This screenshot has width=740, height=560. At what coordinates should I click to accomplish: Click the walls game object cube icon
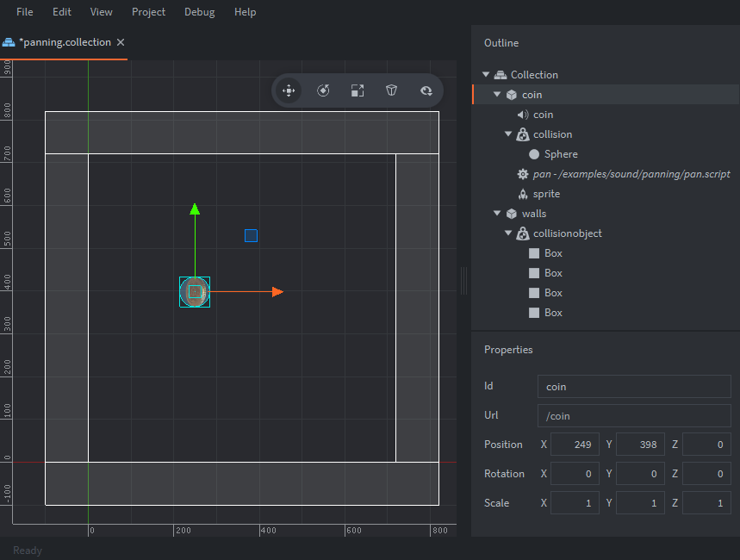point(512,214)
